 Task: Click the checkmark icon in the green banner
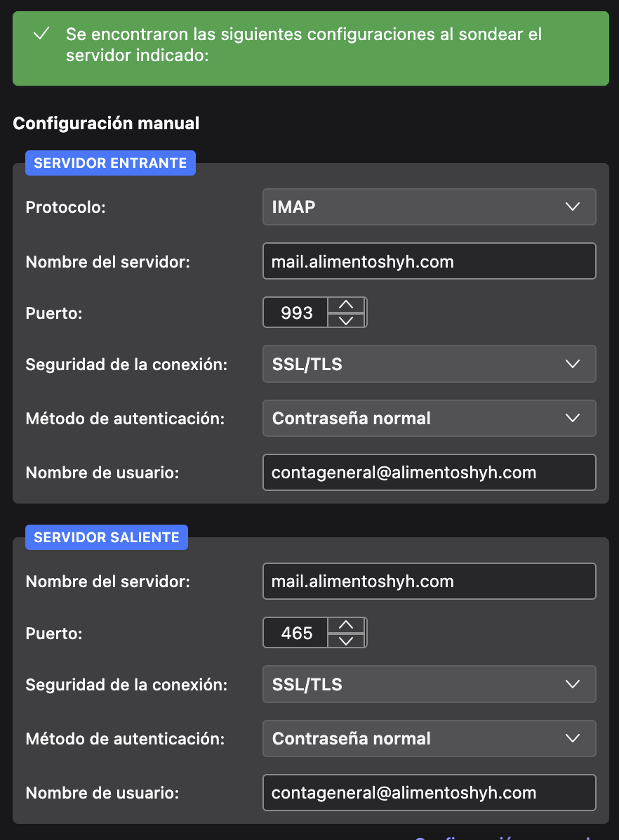click(x=41, y=34)
